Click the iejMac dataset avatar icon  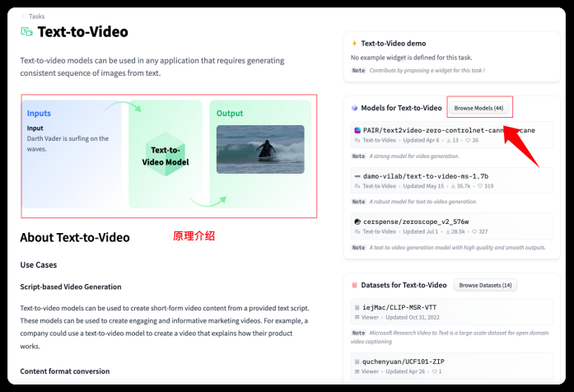click(x=357, y=307)
